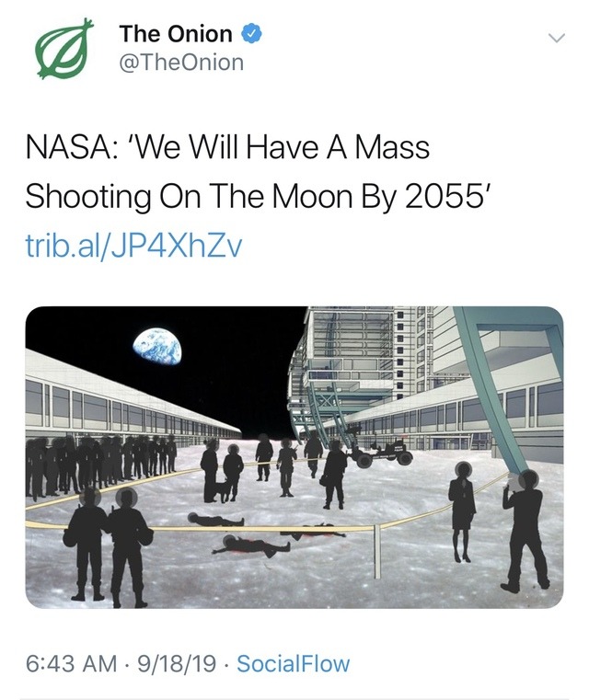Screen dimensions: 589x700
Task: Follow the trib.al/JP4XhZv link
Action: (133, 245)
